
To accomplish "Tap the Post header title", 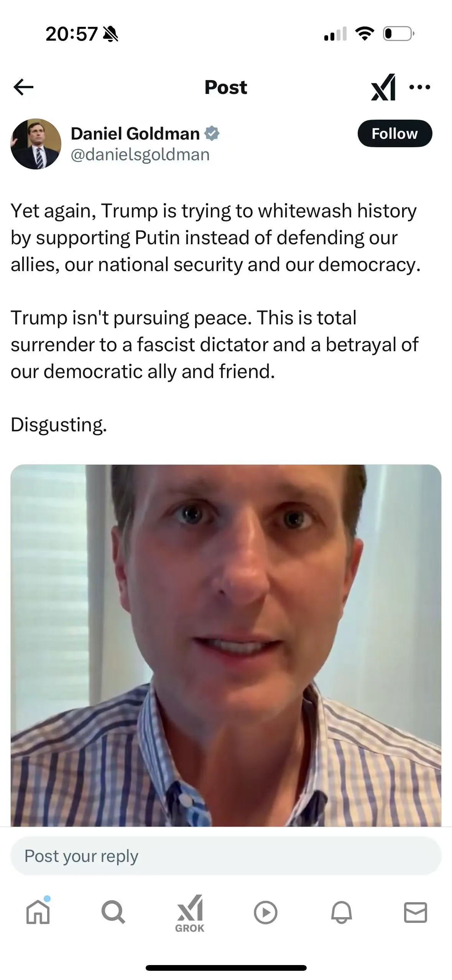I will pos(226,87).
